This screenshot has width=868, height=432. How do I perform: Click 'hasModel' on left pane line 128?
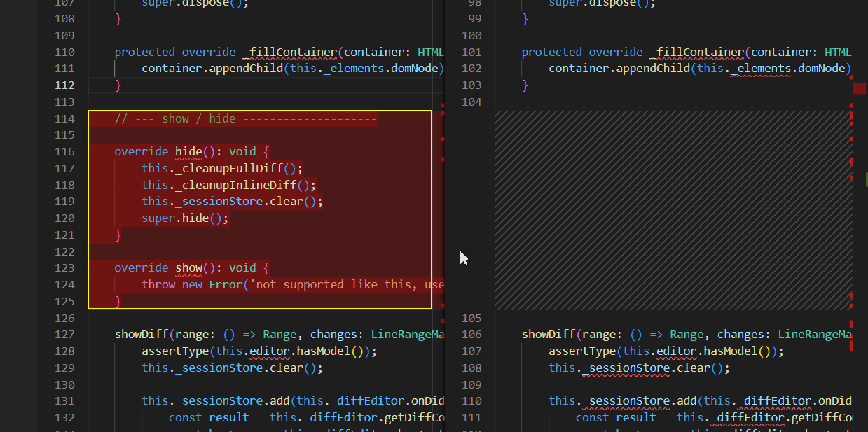(324, 351)
